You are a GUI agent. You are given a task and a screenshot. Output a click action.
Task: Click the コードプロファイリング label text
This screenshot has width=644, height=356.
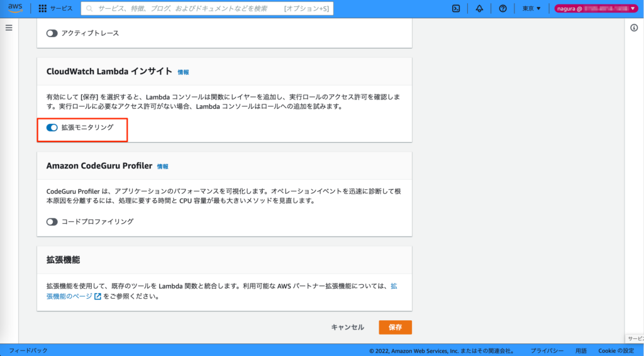pos(97,222)
